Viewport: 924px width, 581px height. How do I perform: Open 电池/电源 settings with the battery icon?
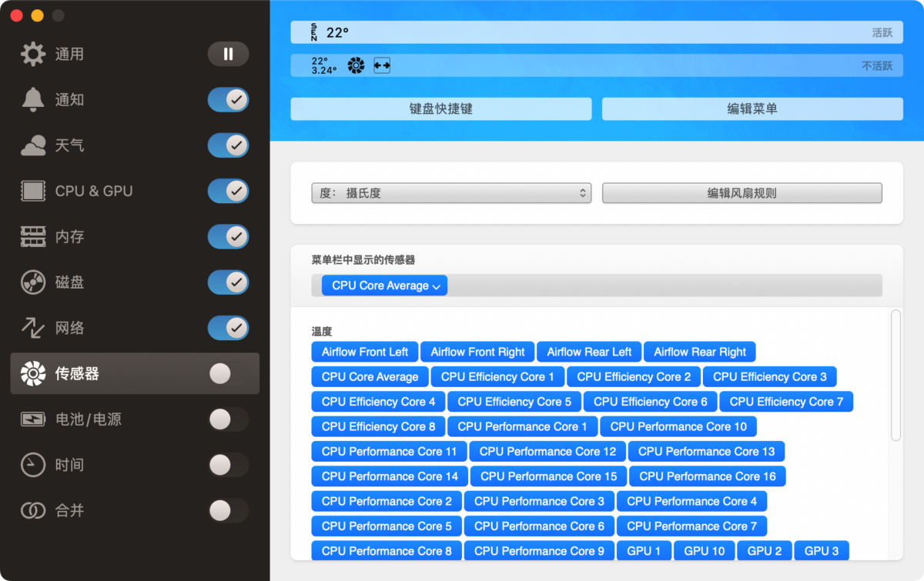34,419
